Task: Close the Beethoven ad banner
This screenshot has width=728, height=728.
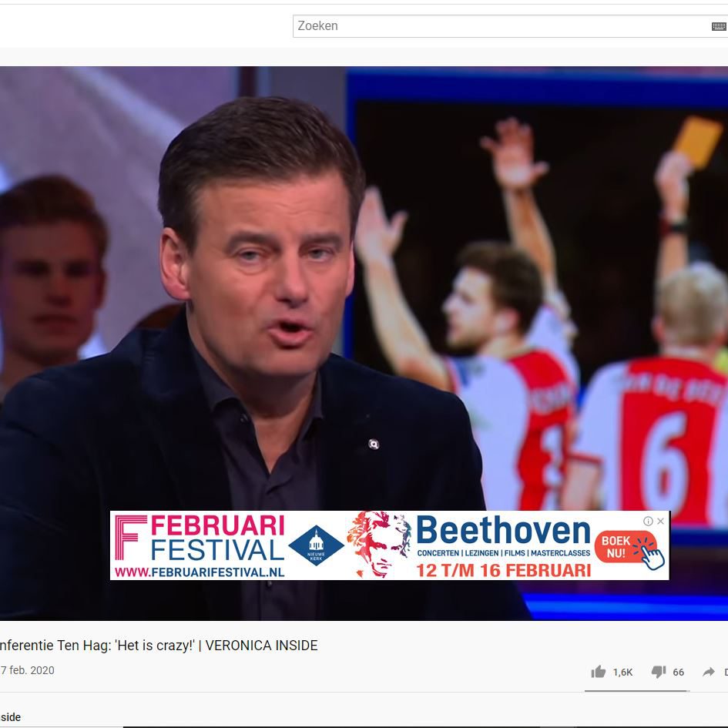Action: 660,522
